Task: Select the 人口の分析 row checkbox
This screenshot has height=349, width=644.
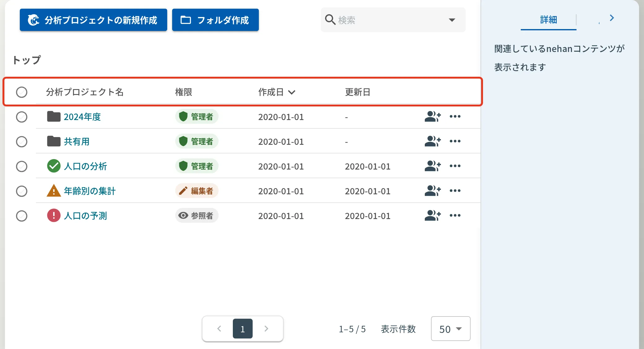Action: pos(22,166)
